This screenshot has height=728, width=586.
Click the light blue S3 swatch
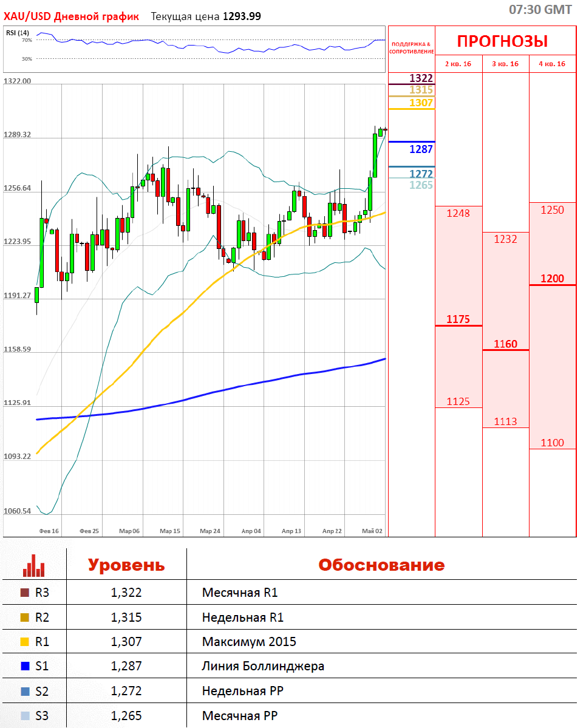tap(25, 716)
